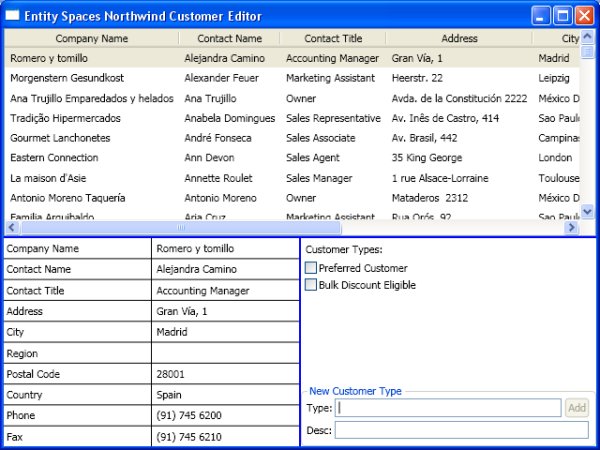
Task: Edit Company Name value in detail form
Action: [x=225, y=248]
